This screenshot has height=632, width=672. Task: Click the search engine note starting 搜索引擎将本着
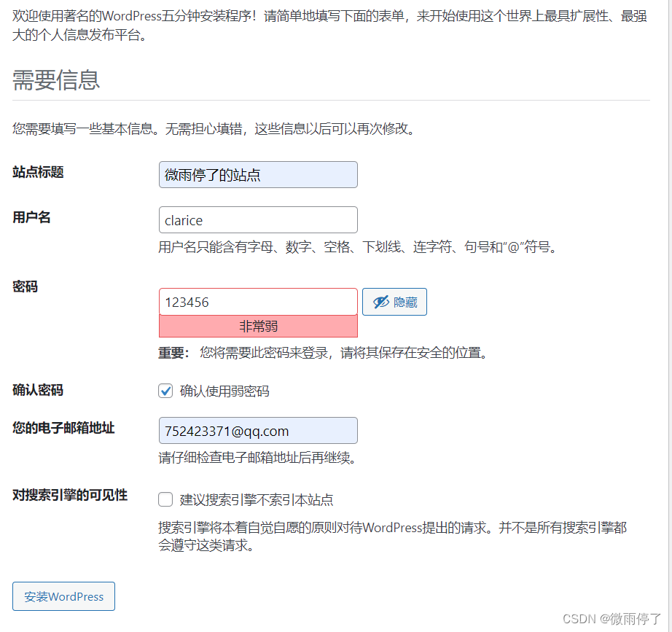[393, 537]
